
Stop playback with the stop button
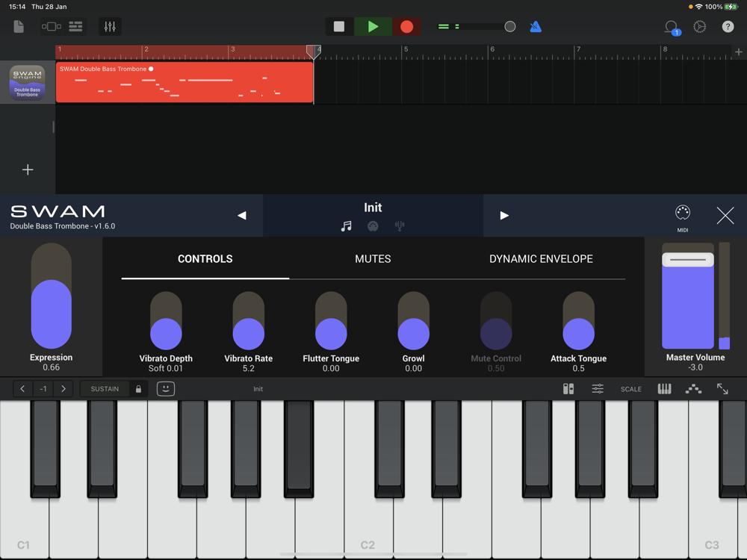tap(339, 27)
